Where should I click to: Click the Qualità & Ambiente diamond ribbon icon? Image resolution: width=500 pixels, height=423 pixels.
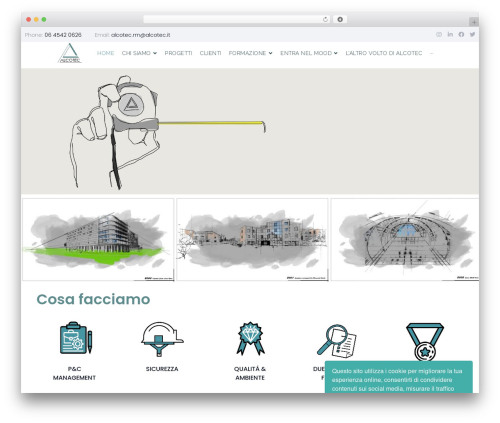tap(250, 338)
